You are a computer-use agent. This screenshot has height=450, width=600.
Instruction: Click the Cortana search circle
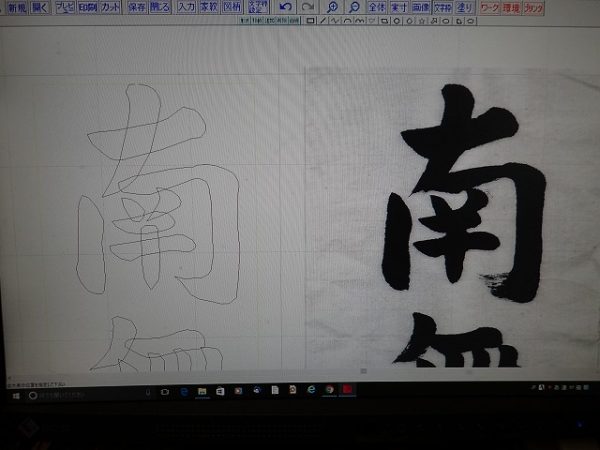(x=33, y=395)
